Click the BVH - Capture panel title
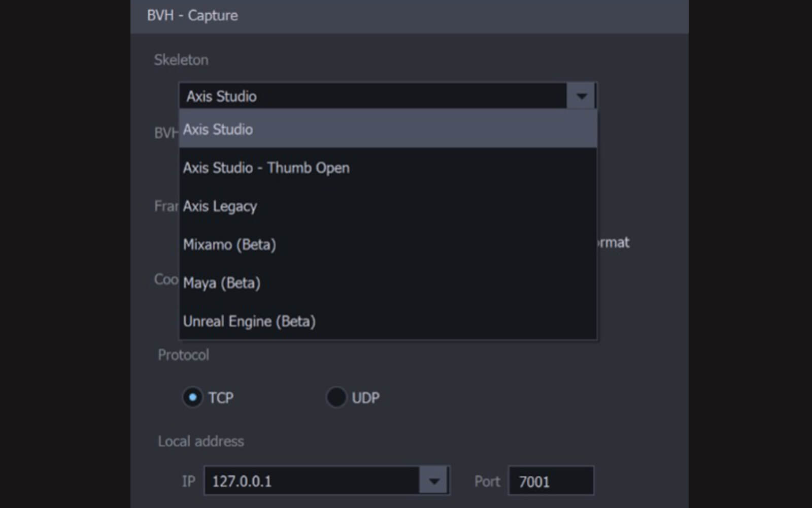The height and width of the screenshot is (508, 812). point(192,16)
